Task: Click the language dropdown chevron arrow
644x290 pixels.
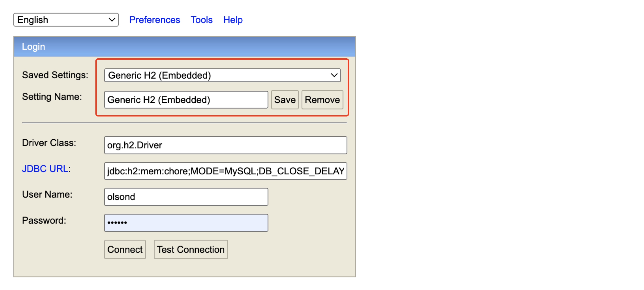Action: coord(112,20)
